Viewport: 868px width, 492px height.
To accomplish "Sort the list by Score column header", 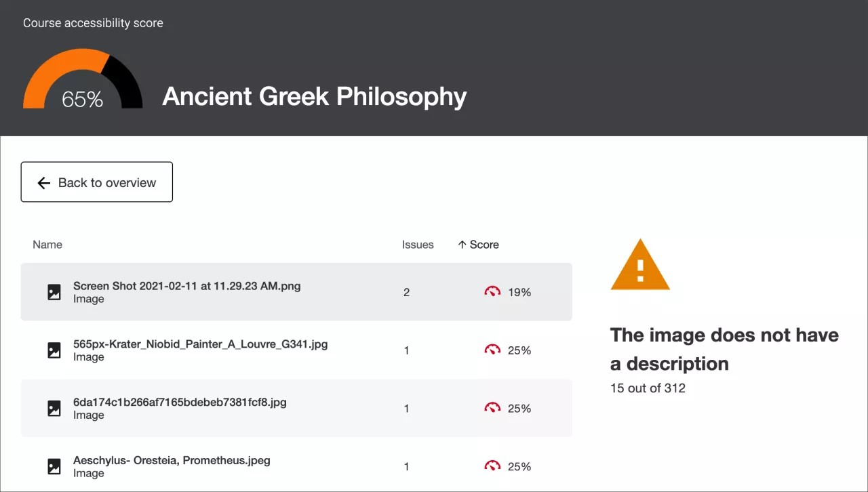I will (479, 245).
